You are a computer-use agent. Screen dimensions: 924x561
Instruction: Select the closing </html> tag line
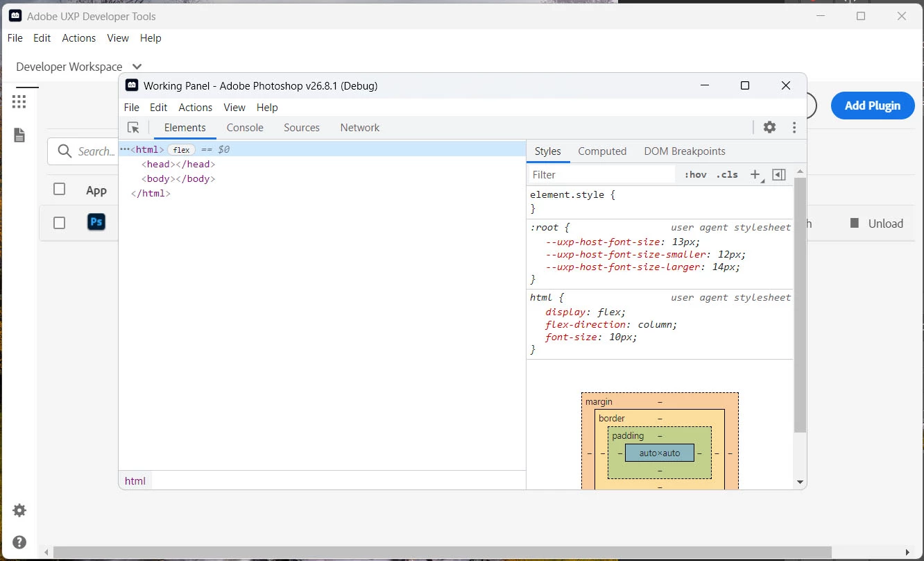151,194
